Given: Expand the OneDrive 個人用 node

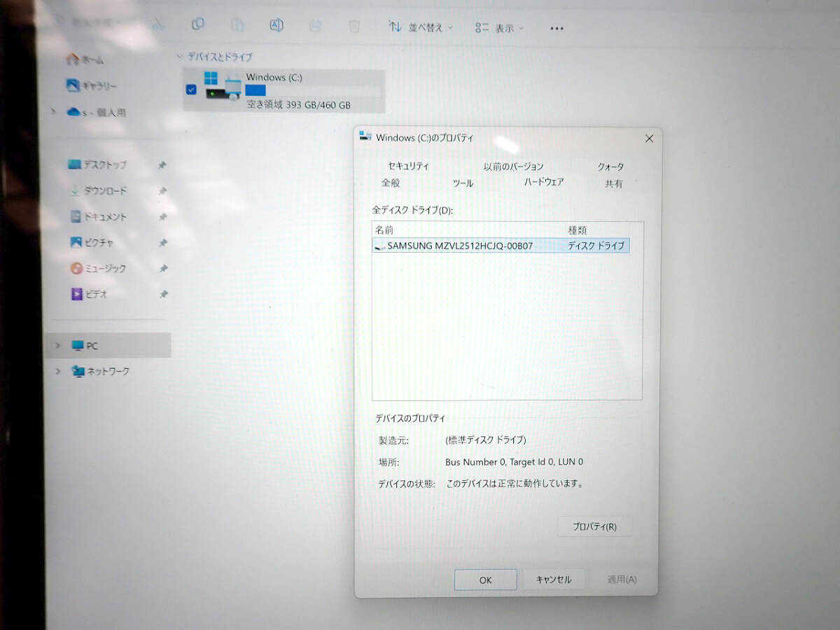Looking at the screenshot, I should click(x=55, y=112).
